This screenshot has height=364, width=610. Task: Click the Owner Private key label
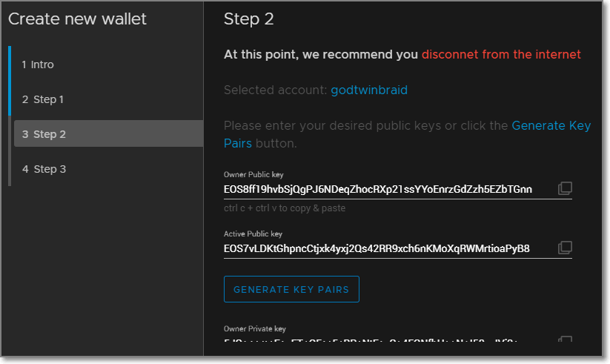coord(254,328)
